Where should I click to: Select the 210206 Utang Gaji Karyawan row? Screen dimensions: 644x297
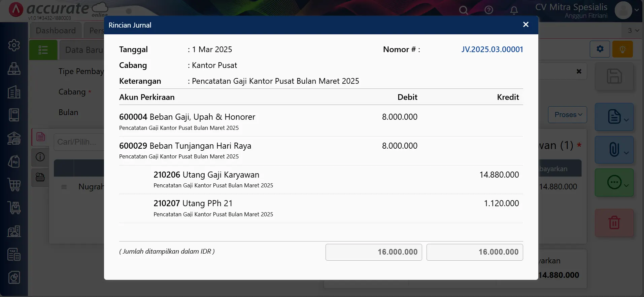pyautogui.click(x=321, y=180)
